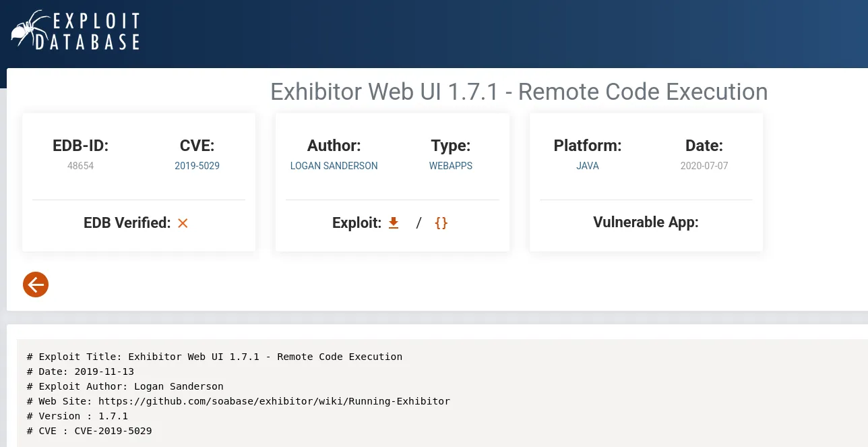Click the EDB Verified X mark
Image resolution: width=868 pixels, height=447 pixels.
[x=183, y=223]
